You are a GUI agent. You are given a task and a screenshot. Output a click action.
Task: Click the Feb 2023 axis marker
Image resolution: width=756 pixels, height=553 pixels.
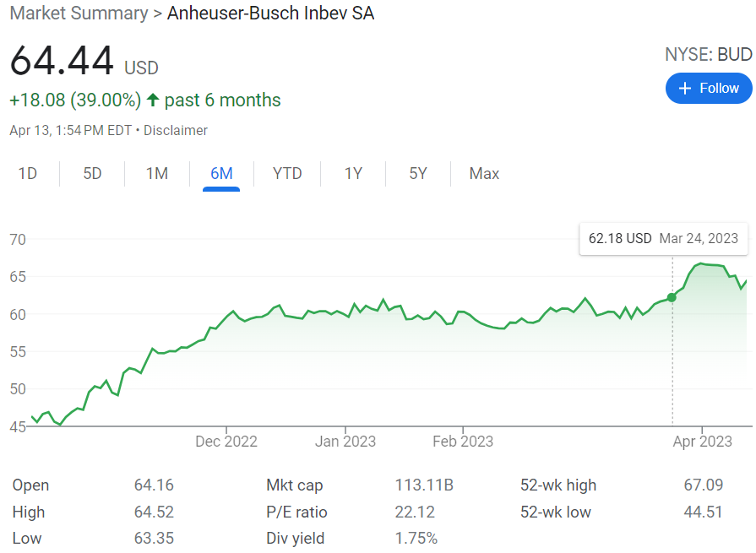click(x=463, y=442)
